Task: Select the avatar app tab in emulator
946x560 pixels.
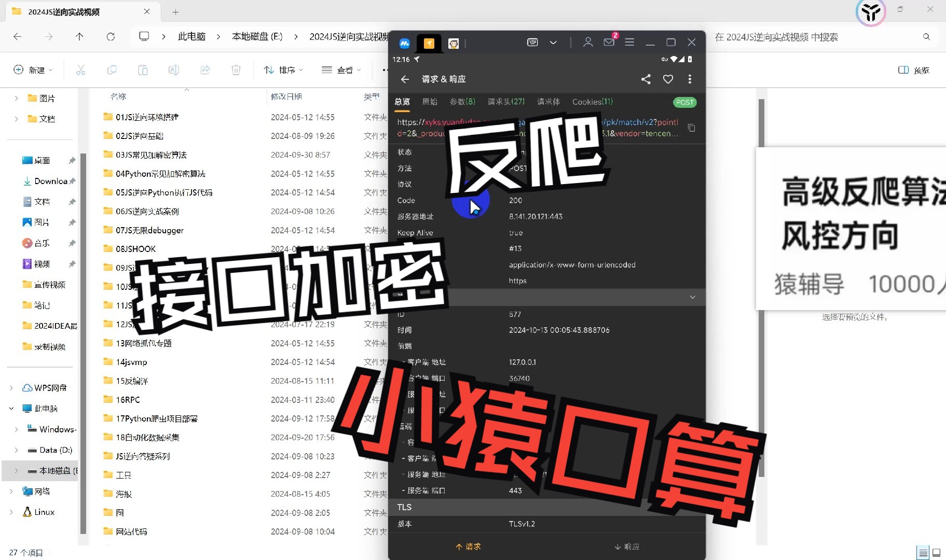Action: [454, 43]
